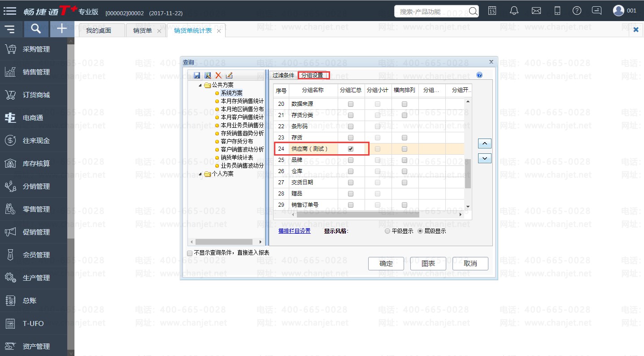Switch to 过滤条件 tab in query dialog

pyautogui.click(x=283, y=75)
